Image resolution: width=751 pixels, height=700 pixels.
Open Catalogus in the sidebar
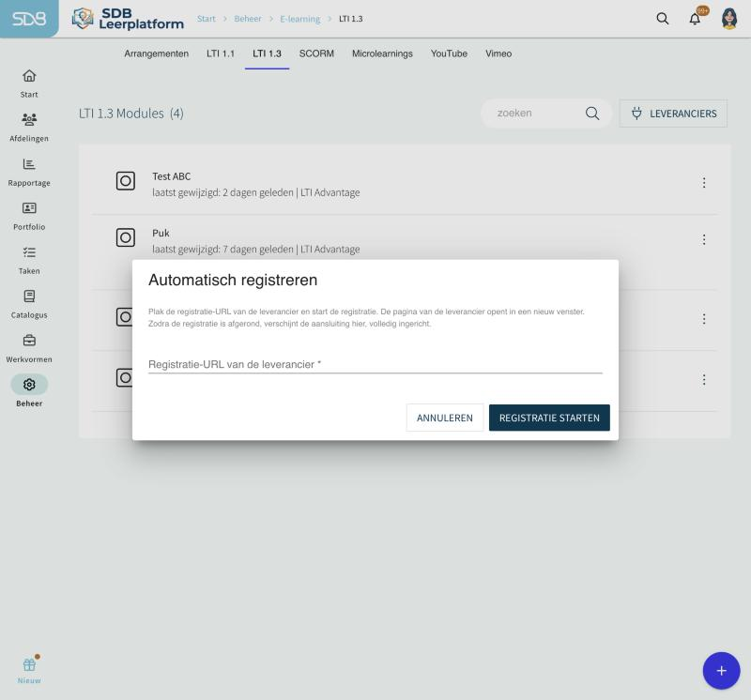[29, 304]
